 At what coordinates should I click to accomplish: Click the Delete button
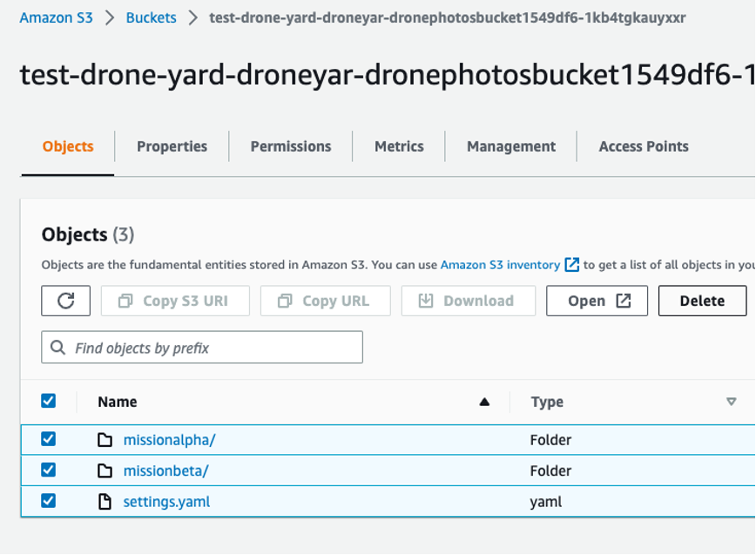(703, 301)
